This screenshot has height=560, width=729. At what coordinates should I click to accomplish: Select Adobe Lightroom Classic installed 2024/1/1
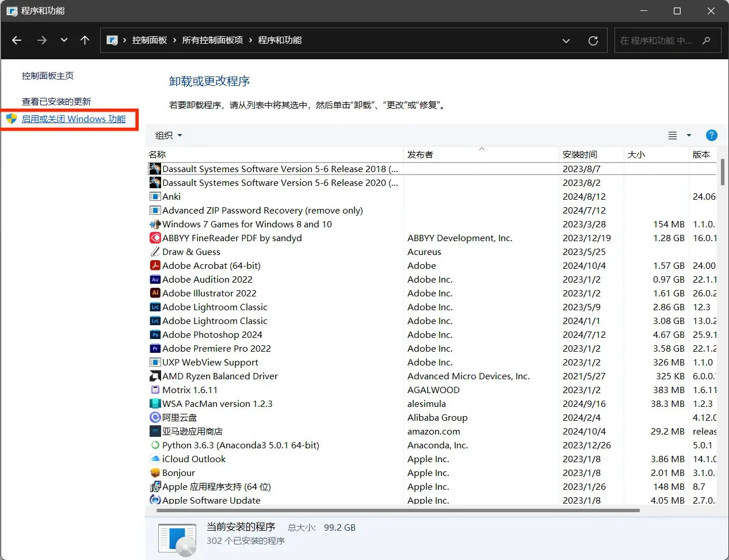click(x=432, y=321)
